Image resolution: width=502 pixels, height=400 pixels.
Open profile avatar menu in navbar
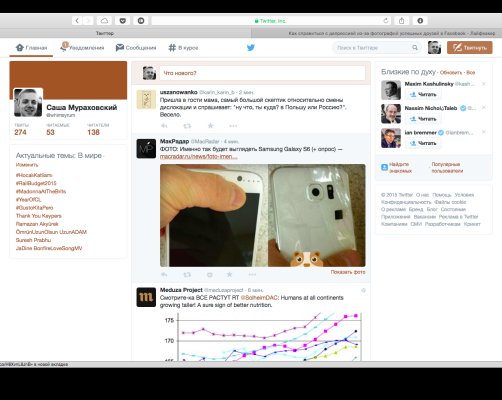[x=434, y=48]
